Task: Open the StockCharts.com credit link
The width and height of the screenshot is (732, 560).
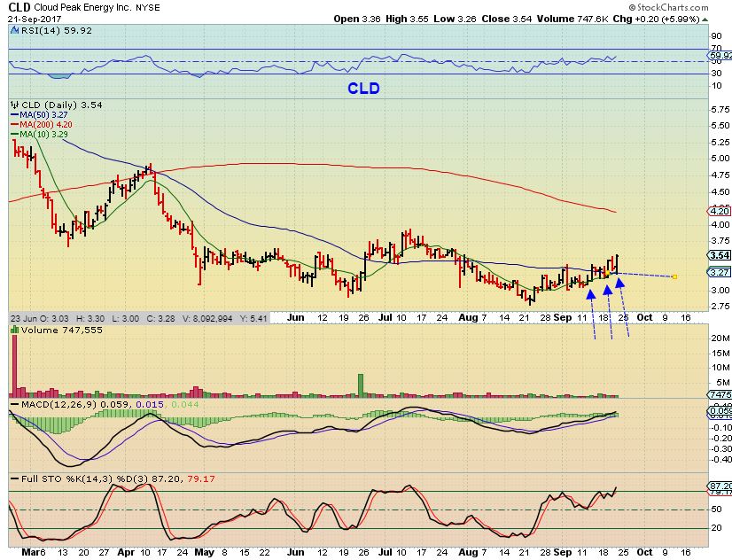Action: (x=668, y=7)
